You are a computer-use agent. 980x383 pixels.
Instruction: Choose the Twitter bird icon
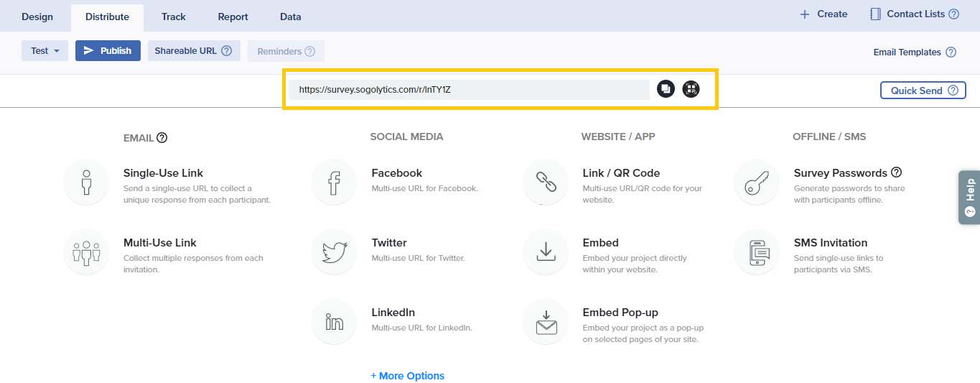(334, 252)
